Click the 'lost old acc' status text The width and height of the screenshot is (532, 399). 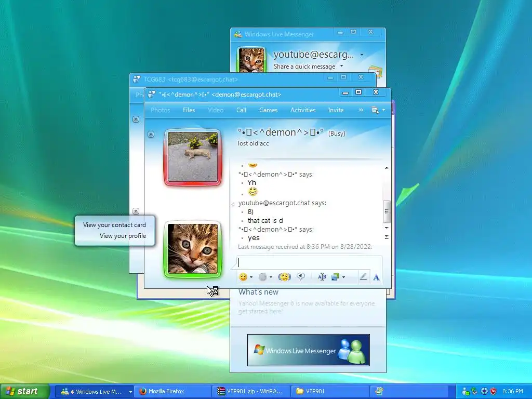[x=253, y=143]
